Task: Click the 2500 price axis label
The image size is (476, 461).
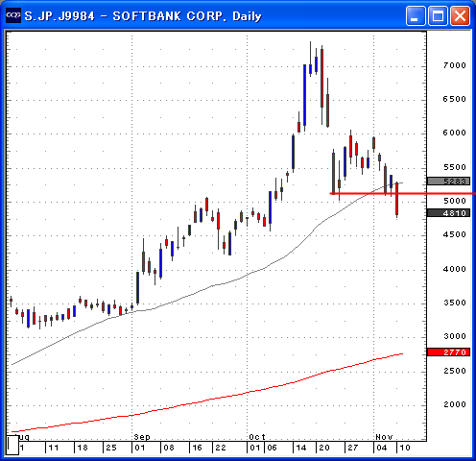Action: 454,371
